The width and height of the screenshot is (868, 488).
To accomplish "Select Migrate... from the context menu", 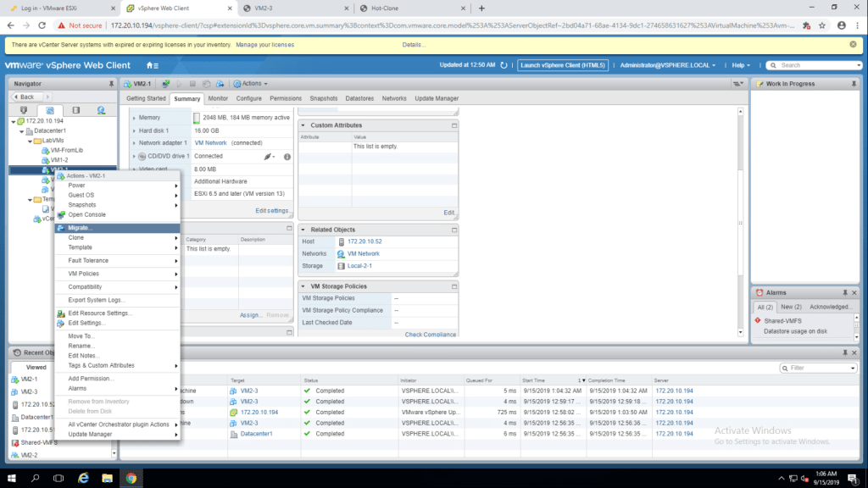I will tap(81, 227).
